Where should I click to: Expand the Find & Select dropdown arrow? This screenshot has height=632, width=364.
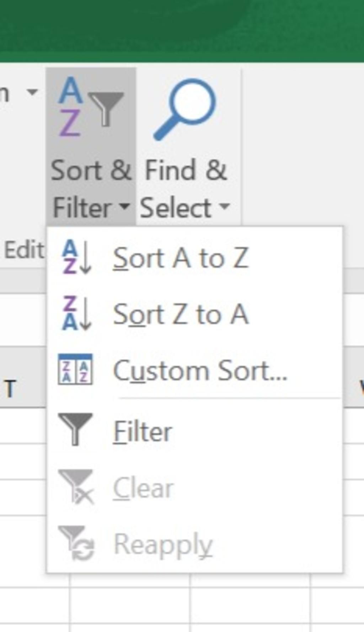pos(224,206)
